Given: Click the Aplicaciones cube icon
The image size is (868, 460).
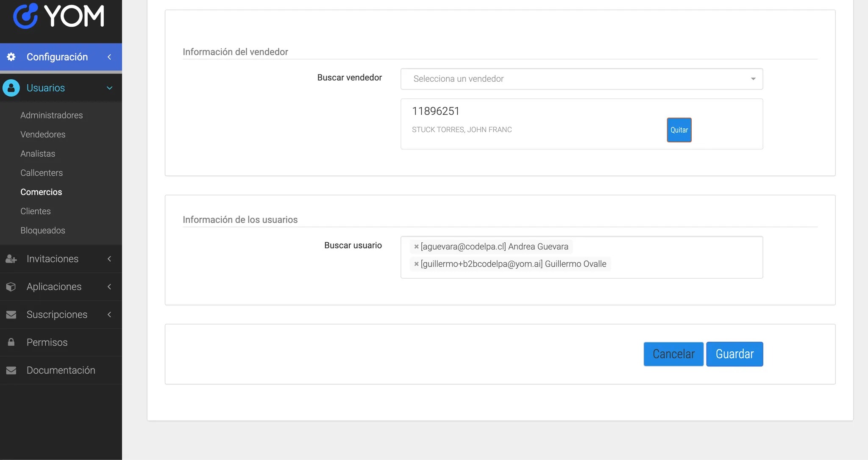Looking at the screenshot, I should (x=11, y=287).
